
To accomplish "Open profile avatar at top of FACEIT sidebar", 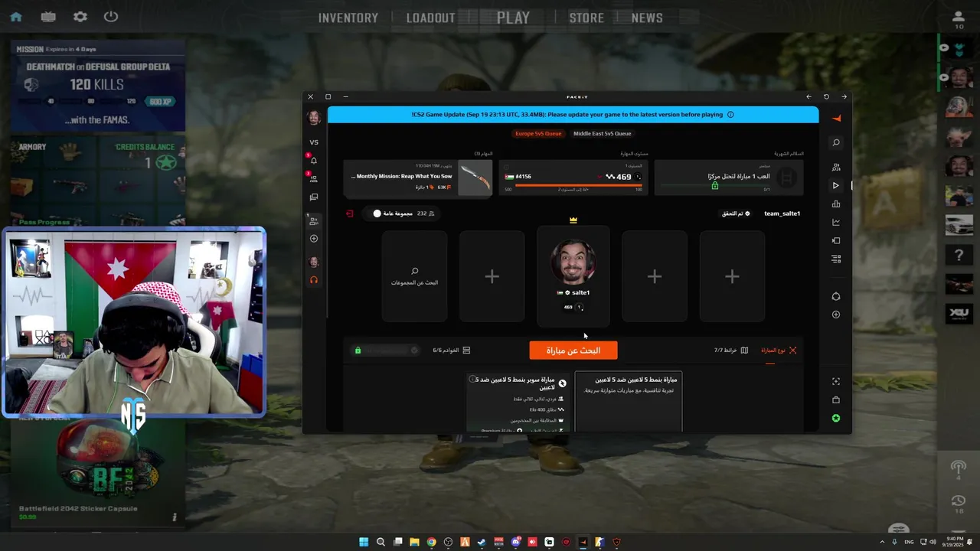I will tap(314, 118).
